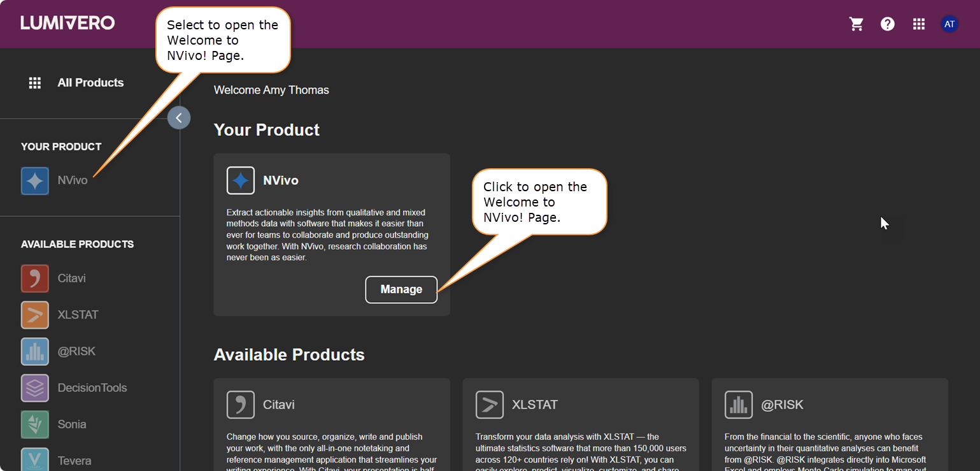The image size is (980, 471).
Task: Click the XLSTAT card description text
Action: pyautogui.click(x=581, y=451)
